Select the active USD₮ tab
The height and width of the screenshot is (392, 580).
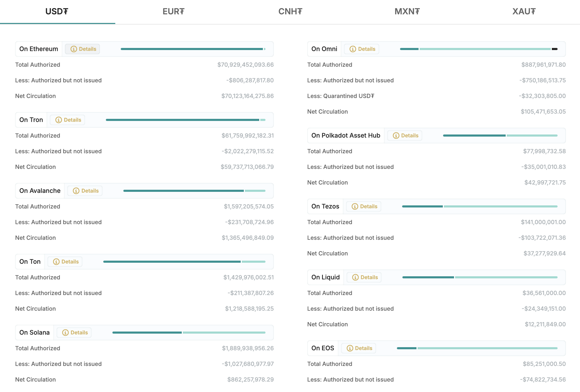[x=57, y=11]
